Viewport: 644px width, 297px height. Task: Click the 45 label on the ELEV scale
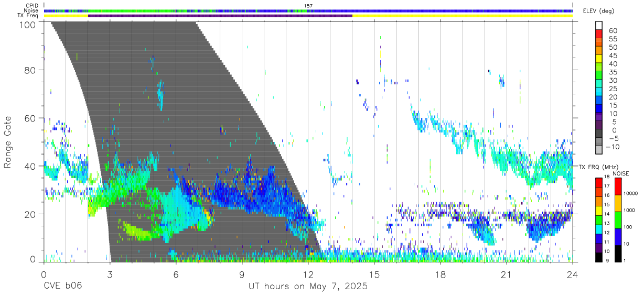pos(613,56)
